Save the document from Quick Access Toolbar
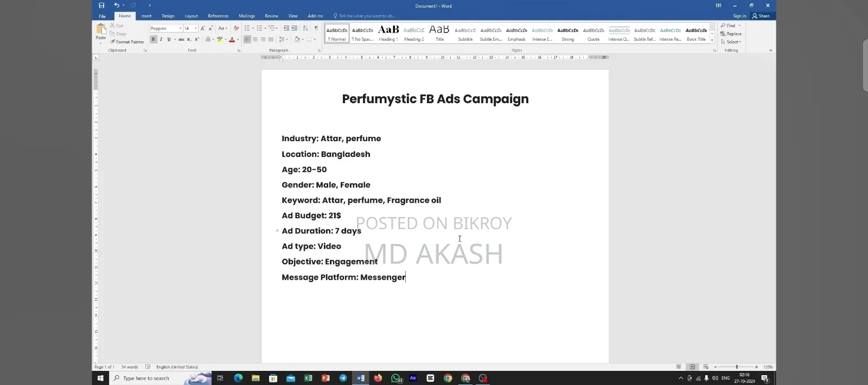 coord(101,5)
